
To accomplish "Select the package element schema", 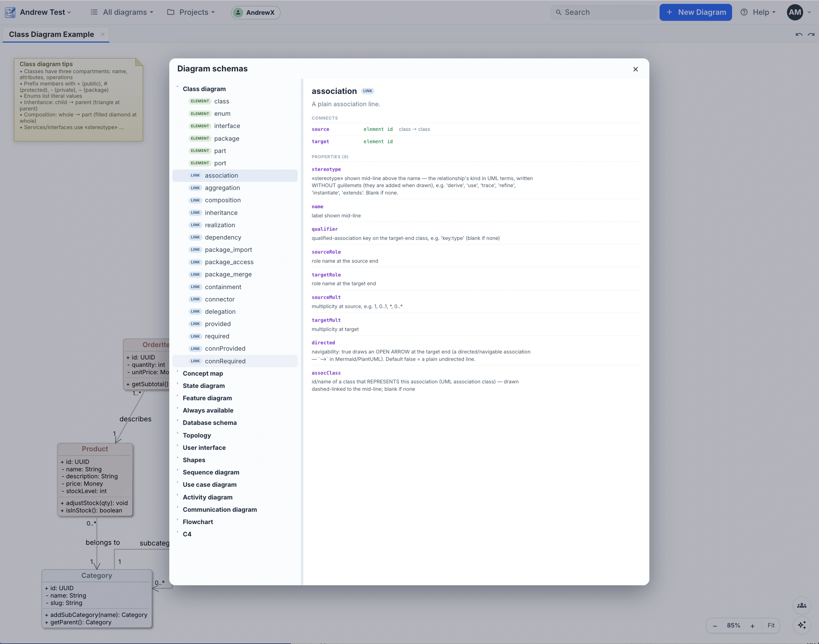I will (235, 138).
